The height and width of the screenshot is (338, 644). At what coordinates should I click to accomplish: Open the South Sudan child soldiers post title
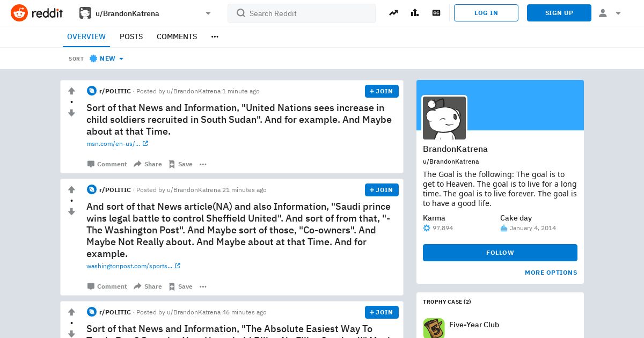point(239,120)
